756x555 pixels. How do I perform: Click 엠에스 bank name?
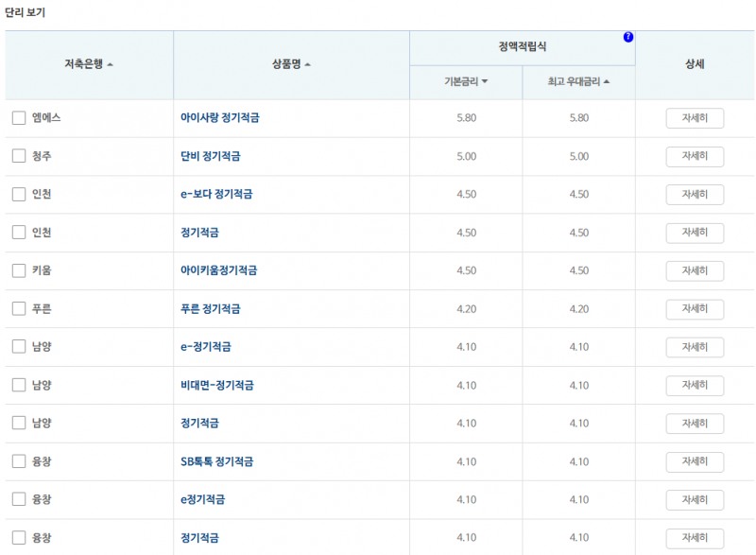point(46,117)
